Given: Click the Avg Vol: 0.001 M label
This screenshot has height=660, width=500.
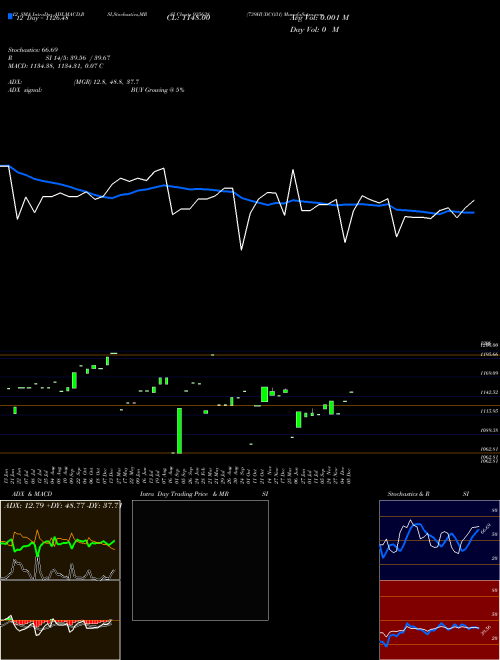Looking at the screenshot, I should point(319,18).
